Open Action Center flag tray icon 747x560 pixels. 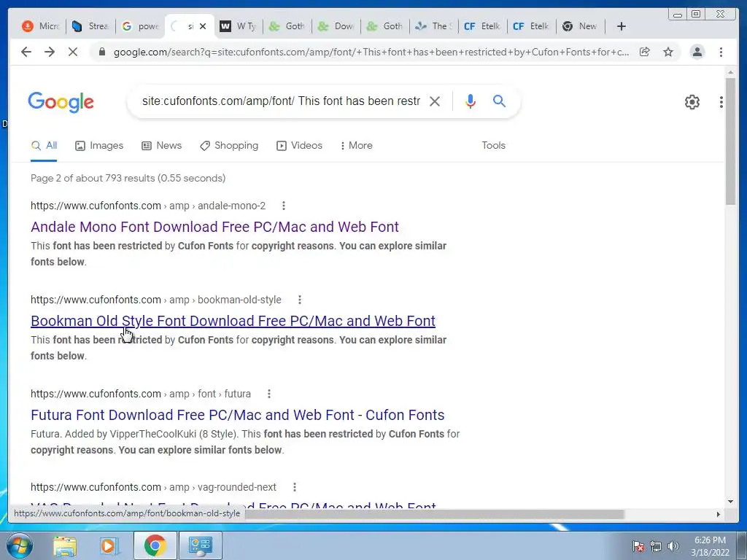click(638, 546)
